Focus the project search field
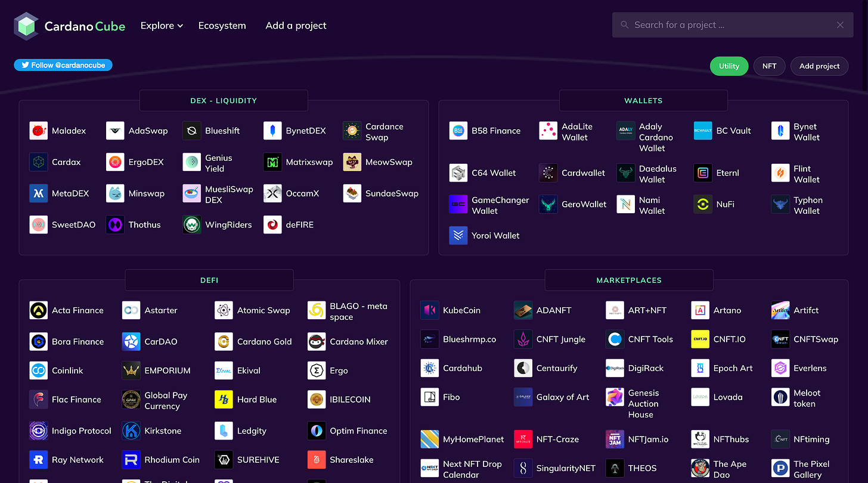Viewport: 868px width, 483px height. click(733, 25)
